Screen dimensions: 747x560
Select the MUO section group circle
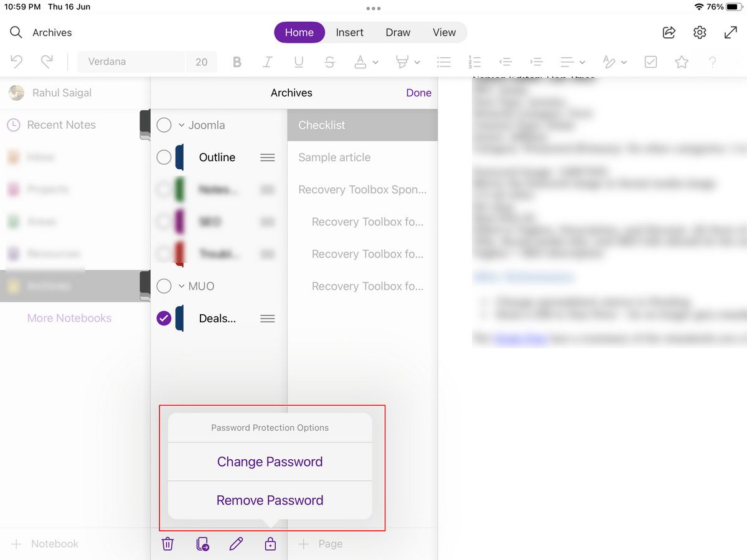pyautogui.click(x=164, y=286)
